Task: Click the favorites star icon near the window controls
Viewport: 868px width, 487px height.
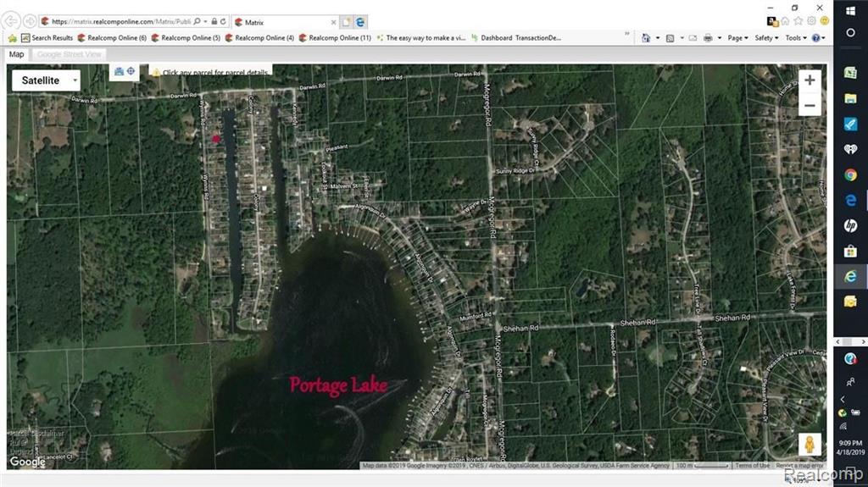Action: pos(798,21)
